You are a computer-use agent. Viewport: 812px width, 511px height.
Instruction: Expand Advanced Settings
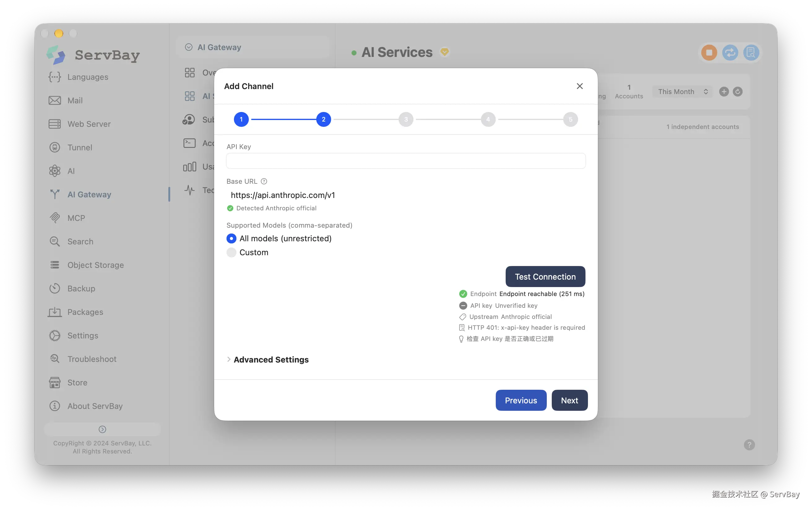pos(267,360)
